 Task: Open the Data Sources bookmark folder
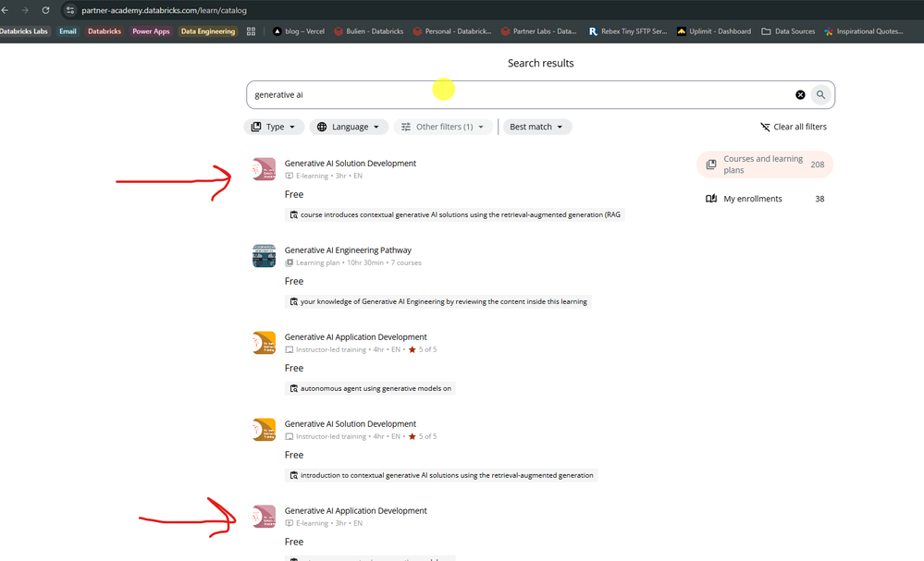click(788, 31)
